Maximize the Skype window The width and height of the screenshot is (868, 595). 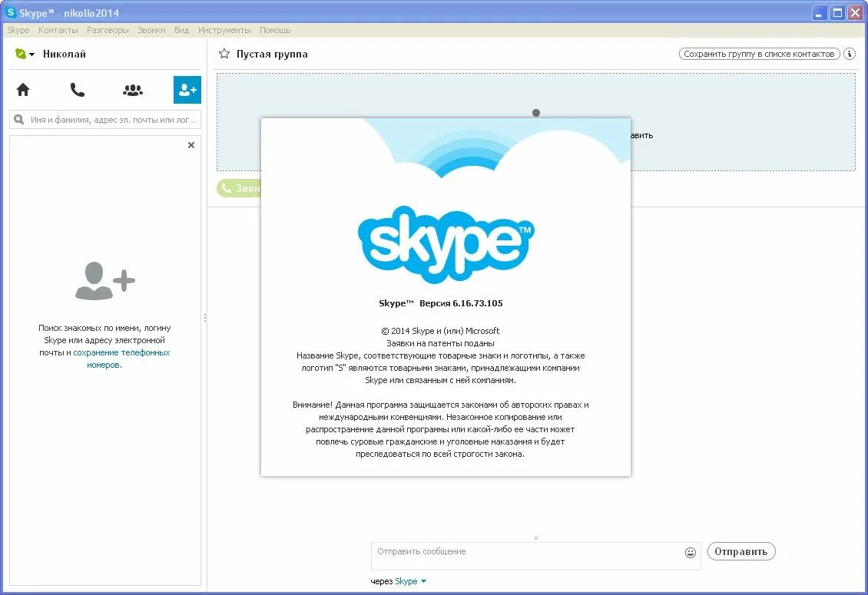pos(837,13)
